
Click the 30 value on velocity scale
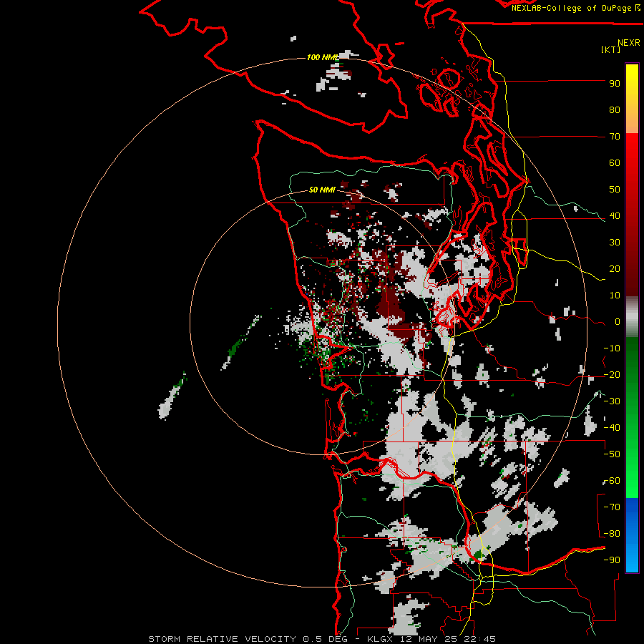pos(615,243)
